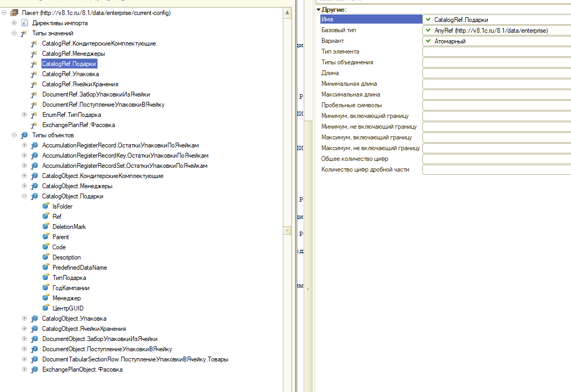This screenshot has height=392, width=571.
Task: Click the type icon of DocumentRef.ЗаборУпаковкиИзЯчейки
Action: (x=34, y=94)
